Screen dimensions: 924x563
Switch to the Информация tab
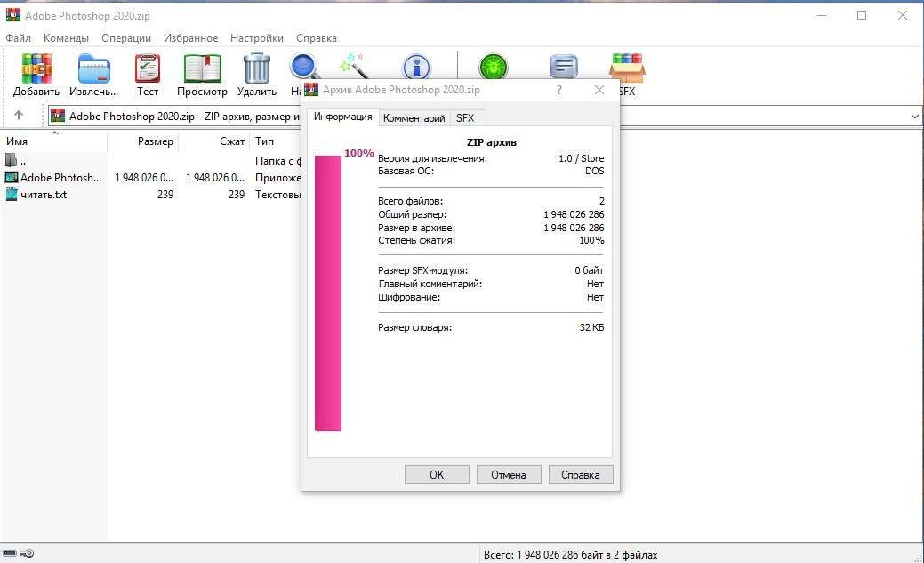[x=343, y=117]
